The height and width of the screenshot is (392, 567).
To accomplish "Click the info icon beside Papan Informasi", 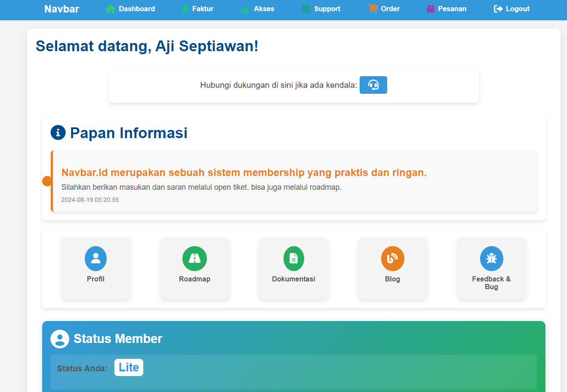I will 58,133.
